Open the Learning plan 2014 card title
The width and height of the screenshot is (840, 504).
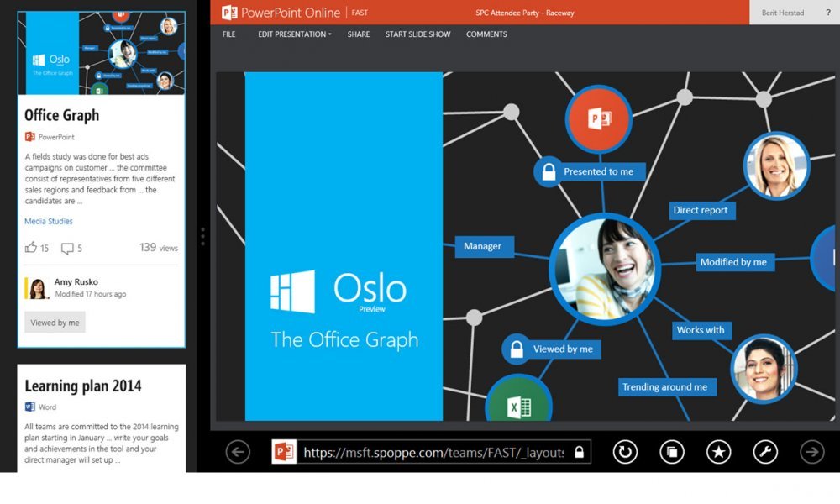[x=83, y=386]
